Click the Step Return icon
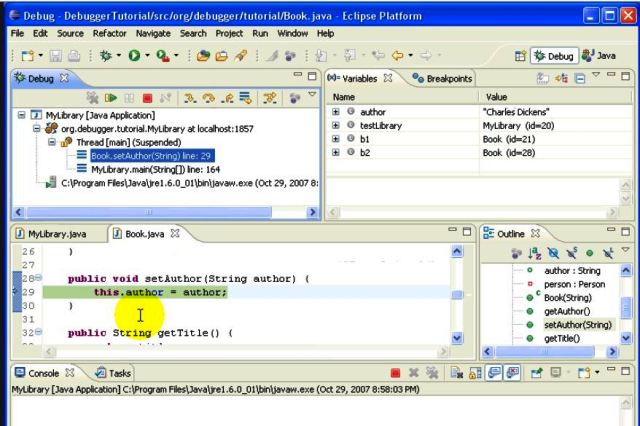This screenshot has height=426, width=640. click(227, 98)
